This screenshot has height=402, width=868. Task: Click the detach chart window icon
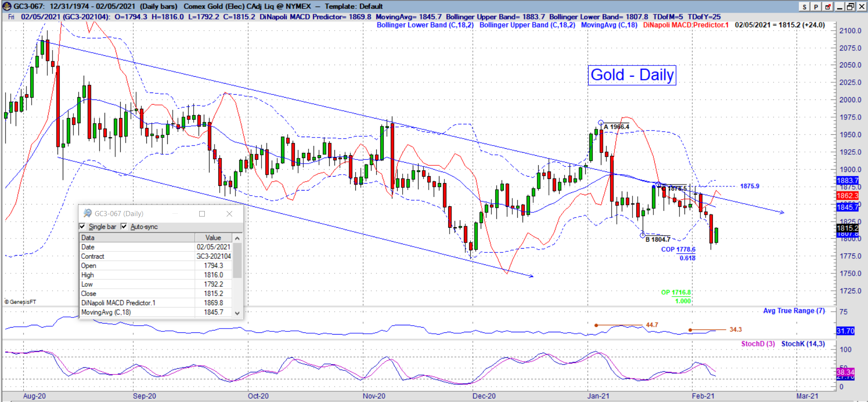click(828, 7)
